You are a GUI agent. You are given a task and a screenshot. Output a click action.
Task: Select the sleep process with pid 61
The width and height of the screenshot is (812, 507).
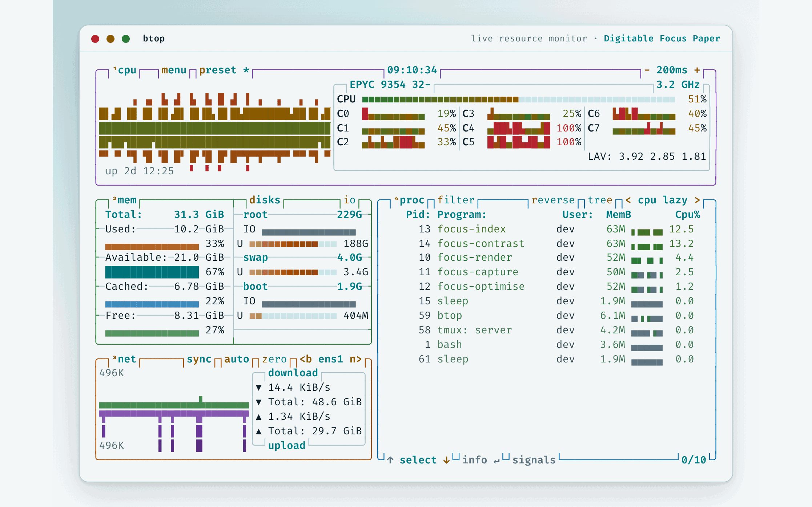point(547,359)
